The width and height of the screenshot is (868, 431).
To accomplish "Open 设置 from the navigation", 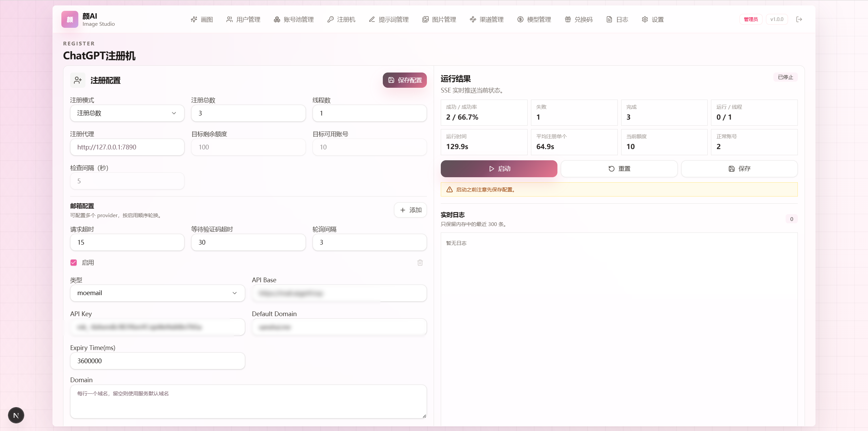I will click(653, 19).
